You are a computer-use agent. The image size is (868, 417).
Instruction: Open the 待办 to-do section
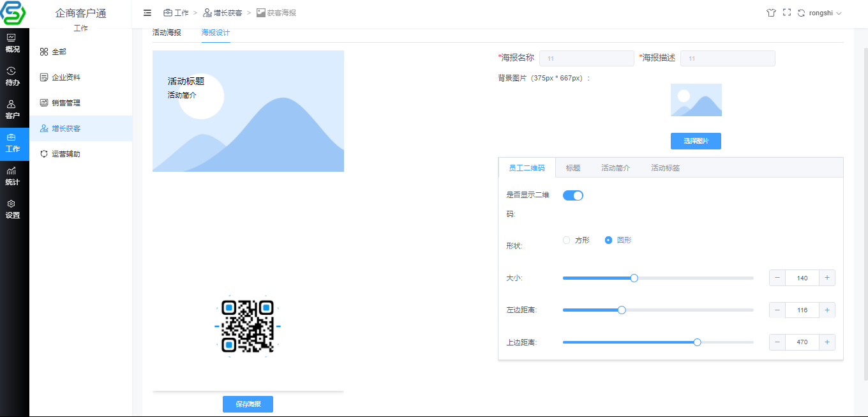pyautogui.click(x=12, y=77)
